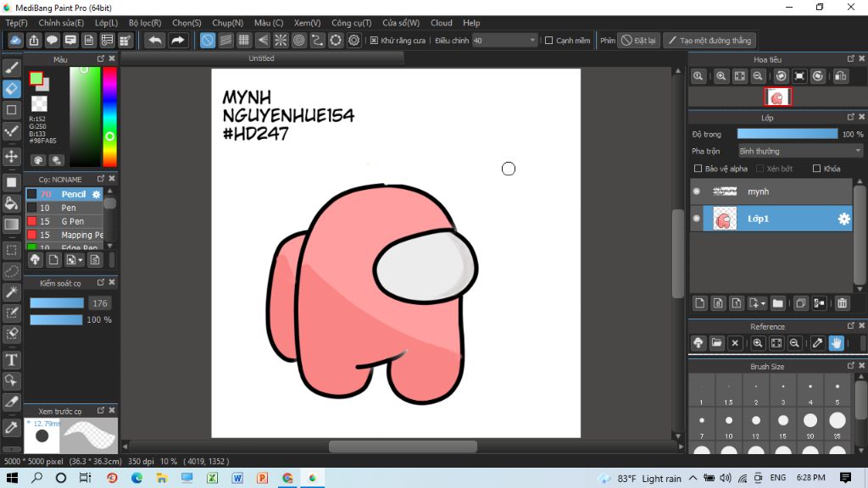The width and height of the screenshot is (868, 488).
Task: Choose the Text tool
Action: (12, 359)
